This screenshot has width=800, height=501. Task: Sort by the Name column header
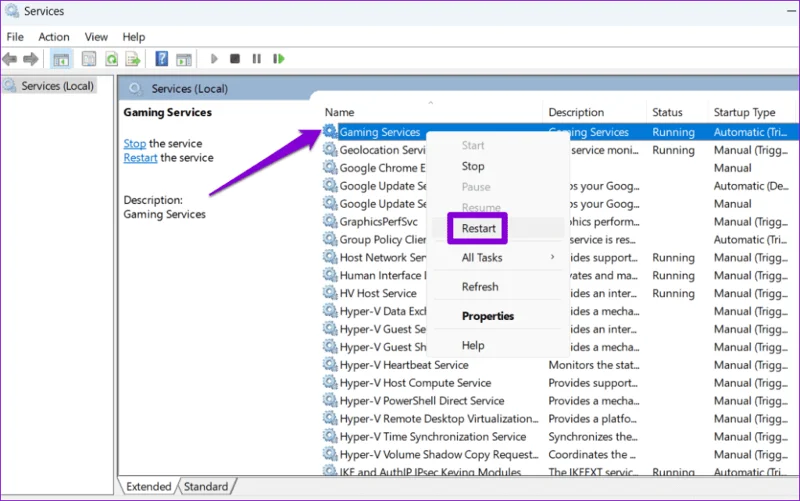[x=339, y=112]
